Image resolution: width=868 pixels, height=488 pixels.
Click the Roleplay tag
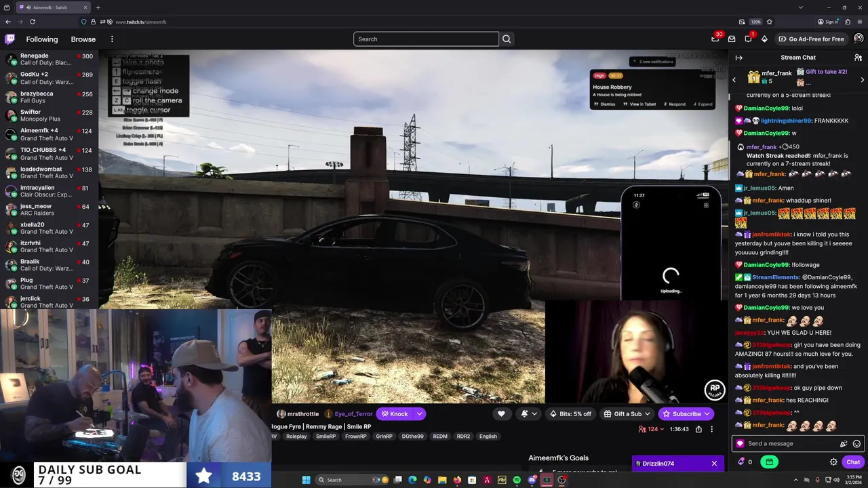click(x=296, y=436)
